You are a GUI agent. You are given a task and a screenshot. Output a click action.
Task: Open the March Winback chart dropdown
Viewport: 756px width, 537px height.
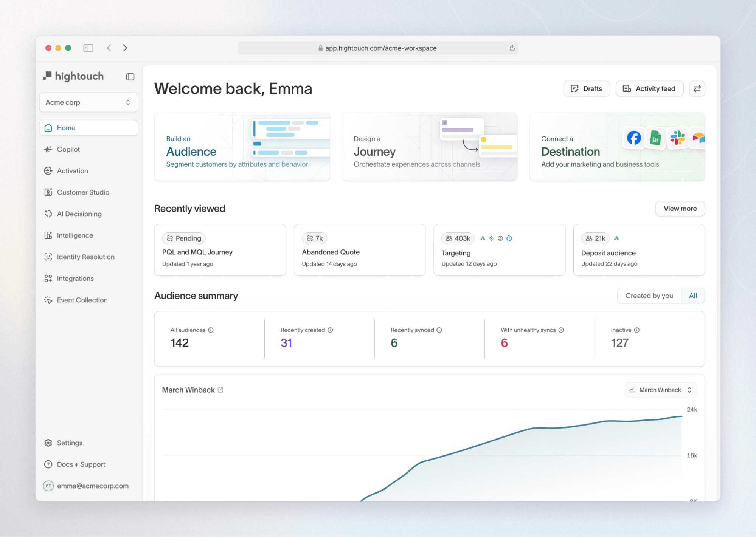pyautogui.click(x=660, y=390)
